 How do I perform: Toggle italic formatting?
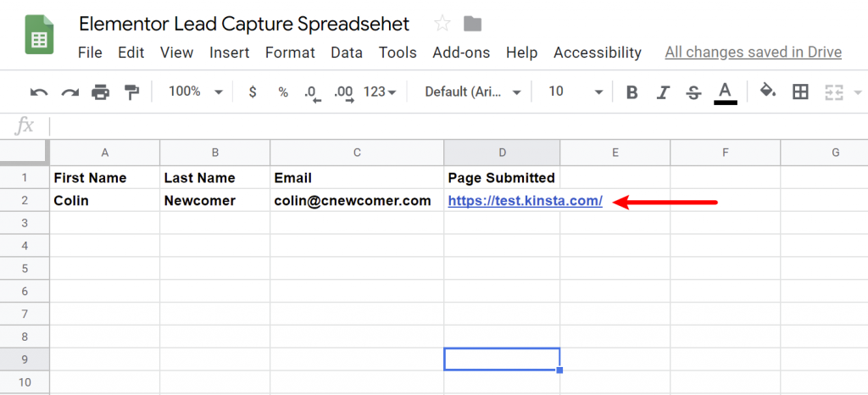663,92
